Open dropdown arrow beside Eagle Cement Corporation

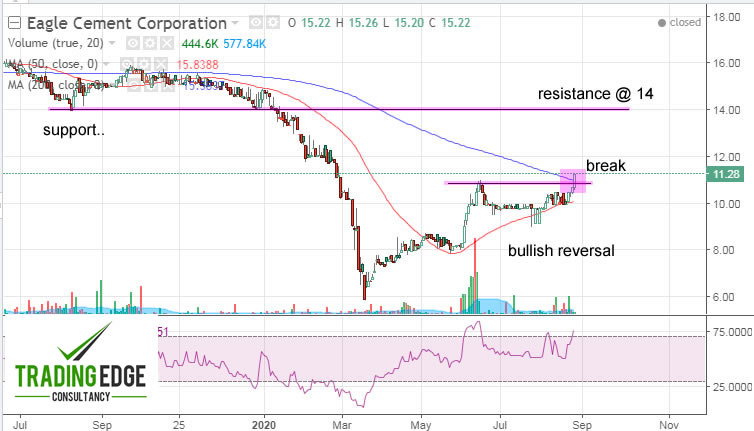coord(235,23)
